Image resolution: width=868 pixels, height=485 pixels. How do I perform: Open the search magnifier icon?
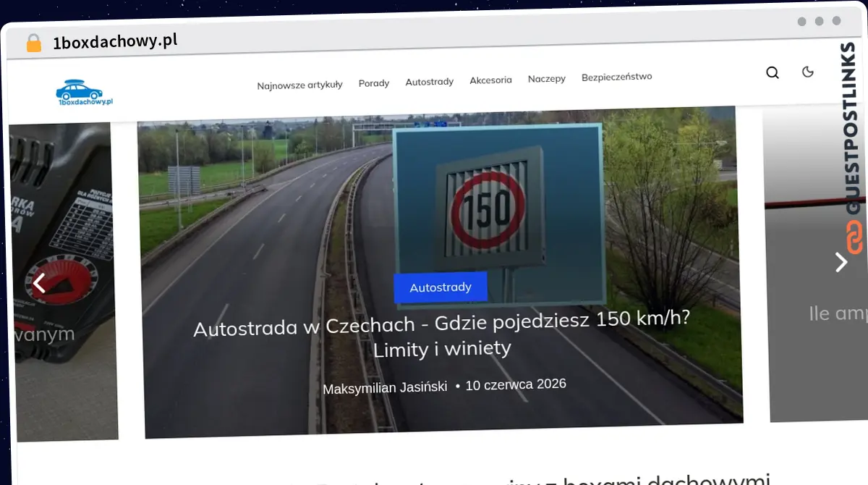coord(773,72)
